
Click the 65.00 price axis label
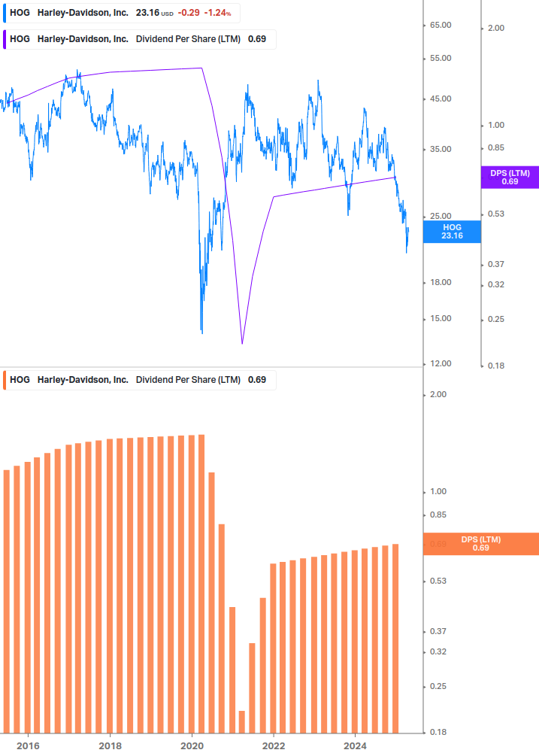(441, 25)
